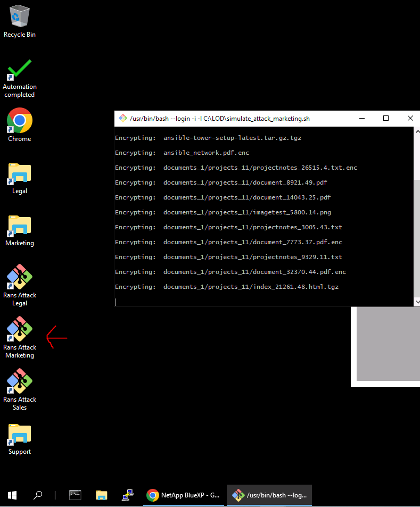420x507 pixels.
Task: Maximize the bash terminal window
Action: (386, 118)
